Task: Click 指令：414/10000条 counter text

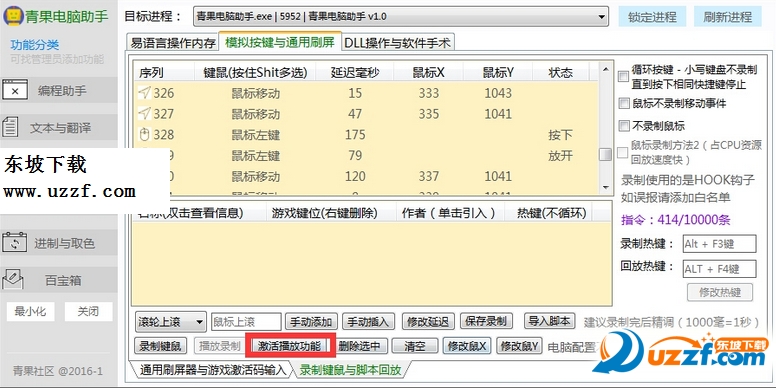Action: coord(676,220)
